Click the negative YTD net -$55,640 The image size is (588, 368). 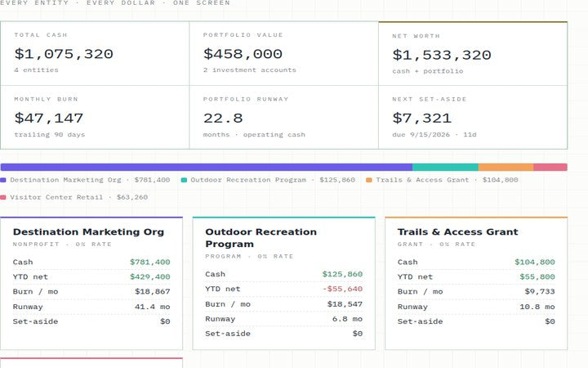(x=342, y=289)
